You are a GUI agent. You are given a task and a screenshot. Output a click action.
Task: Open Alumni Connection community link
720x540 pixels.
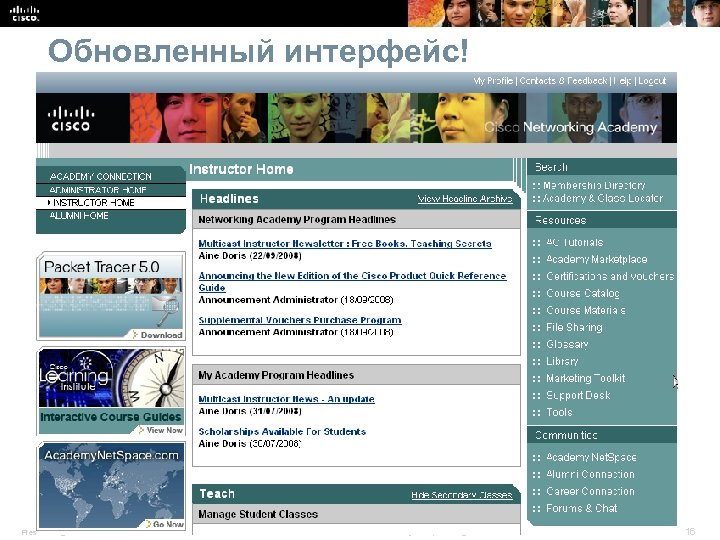coord(590,474)
